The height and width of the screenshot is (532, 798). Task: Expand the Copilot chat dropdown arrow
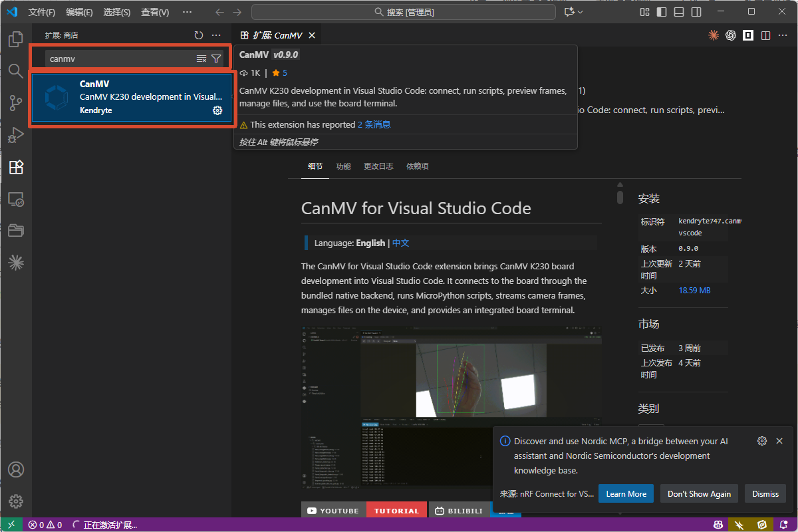pyautogui.click(x=581, y=12)
